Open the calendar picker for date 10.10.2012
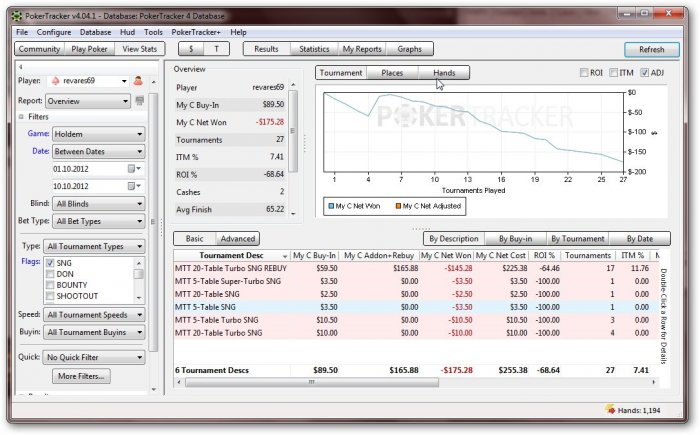Viewport: 700px width, 435px height. pos(134,186)
